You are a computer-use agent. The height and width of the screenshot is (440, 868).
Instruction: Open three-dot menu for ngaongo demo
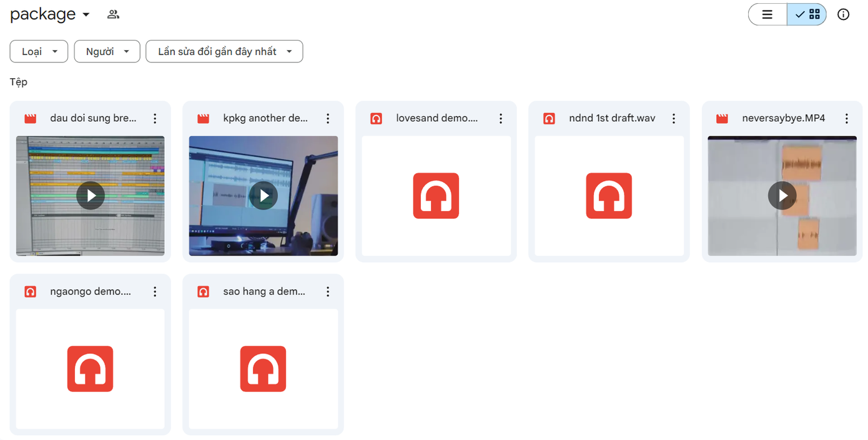point(155,291)
